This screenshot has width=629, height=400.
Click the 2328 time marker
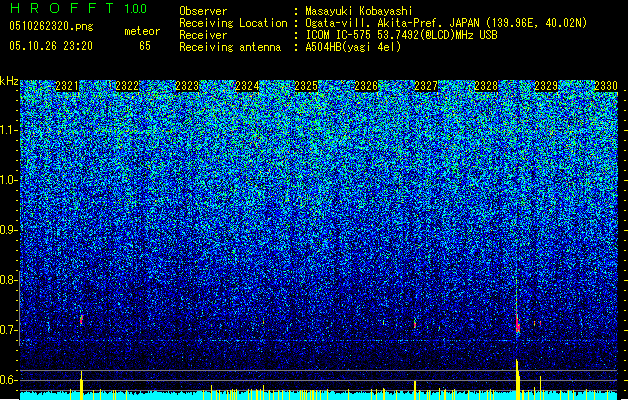point(486,86)
